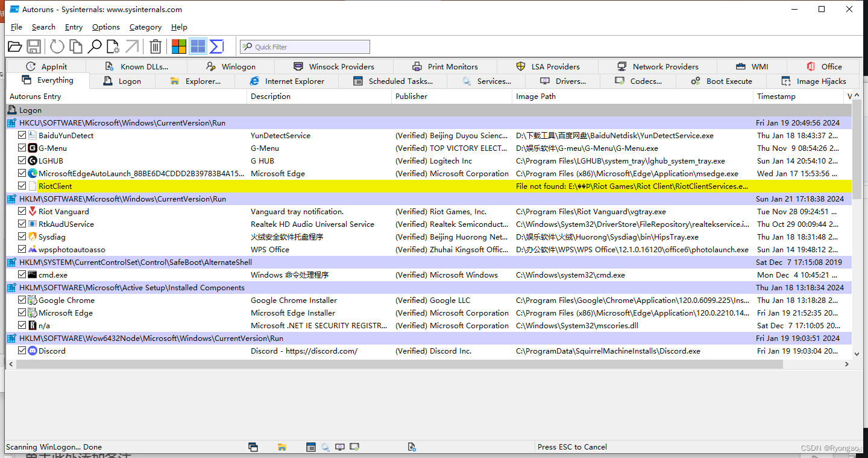The height and width of the screenshot is (458, 868).
Task: Click the 'File not found' RiotClient path
Action: point(632,186)
